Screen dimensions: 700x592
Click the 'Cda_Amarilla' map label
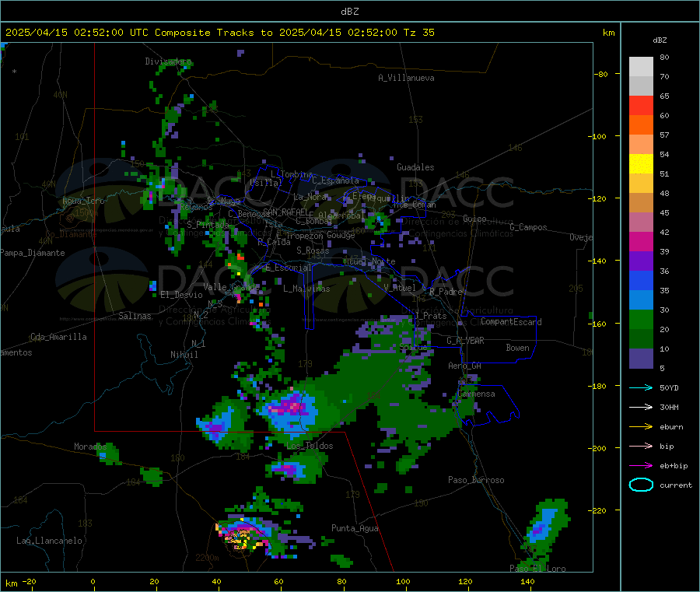click(58, 337)
